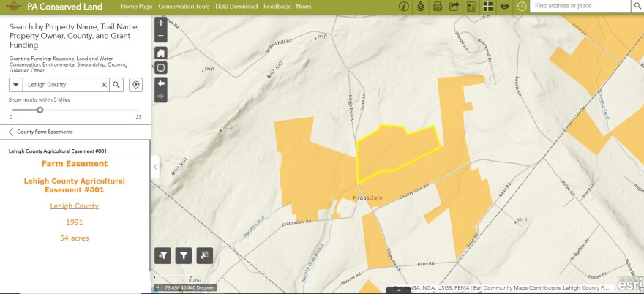Screen dimensions: 644x294
Task: Expand the search source dropdown arrow
Action: pyautogui.click(x=16, y=85)
